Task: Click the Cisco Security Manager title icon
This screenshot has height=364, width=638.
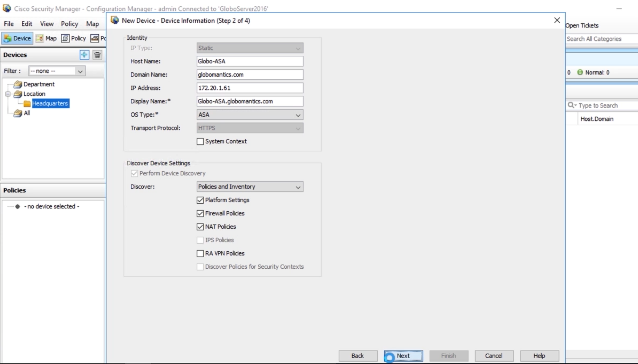Action: (7, 8)
